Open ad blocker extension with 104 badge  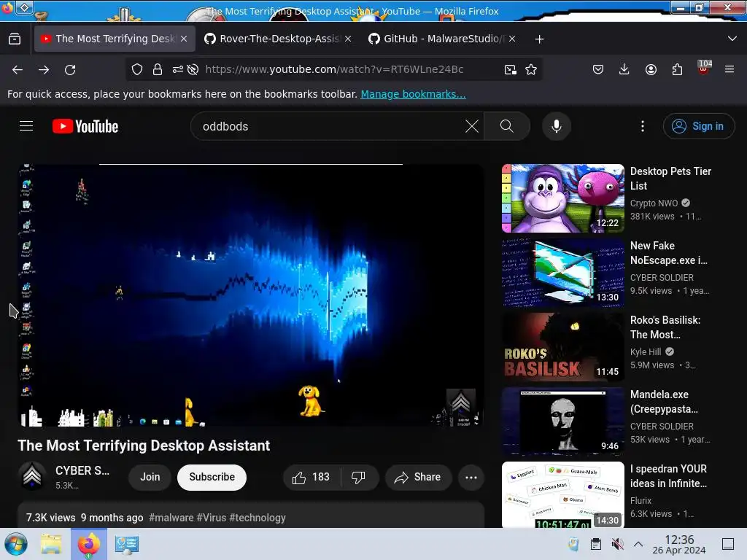[704, 68]
